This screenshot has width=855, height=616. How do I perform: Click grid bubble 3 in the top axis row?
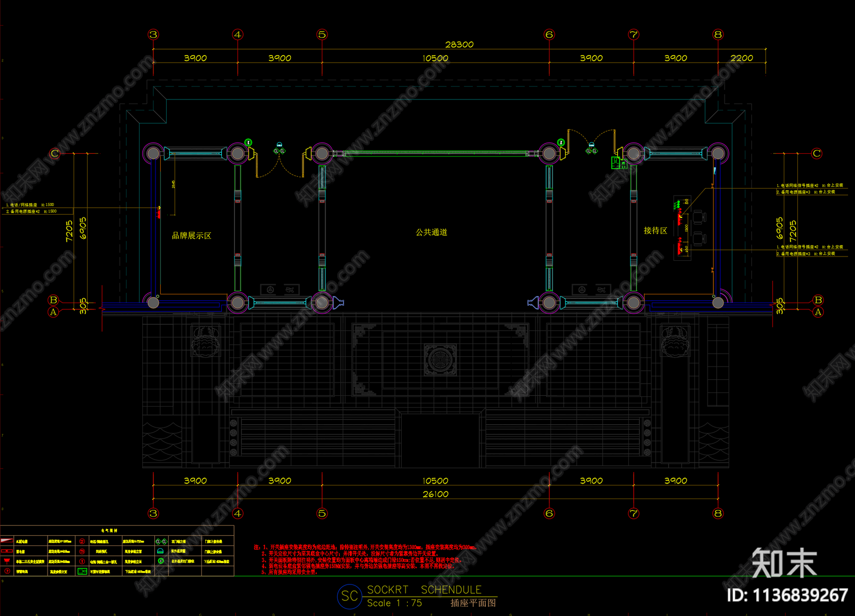[153, 35]
